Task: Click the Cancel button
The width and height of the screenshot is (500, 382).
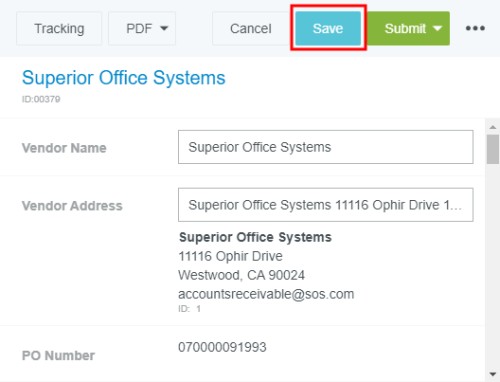Action: coord(251,28)
